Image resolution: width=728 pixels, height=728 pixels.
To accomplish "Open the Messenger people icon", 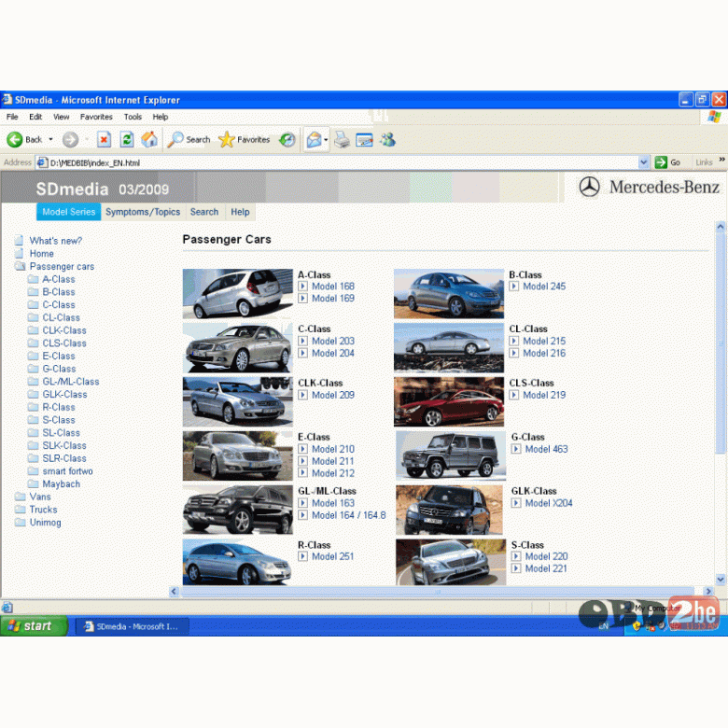I will (x=387, y=139).
